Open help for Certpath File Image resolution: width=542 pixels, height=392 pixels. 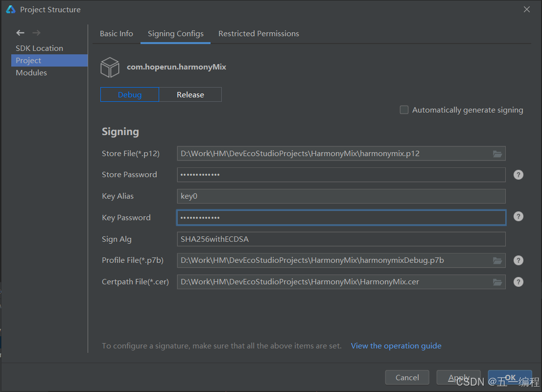tap(518, 282)
